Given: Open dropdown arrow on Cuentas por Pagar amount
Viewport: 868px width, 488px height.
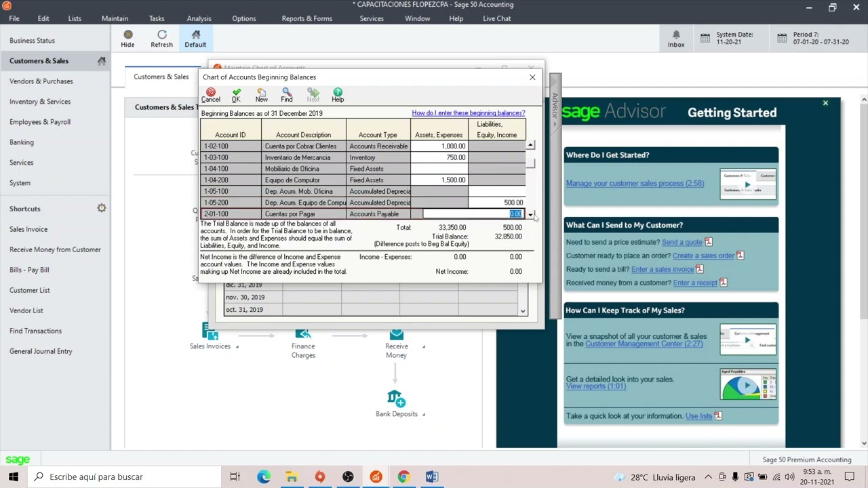Looking at the screenshot, I should tap(530, 214).
